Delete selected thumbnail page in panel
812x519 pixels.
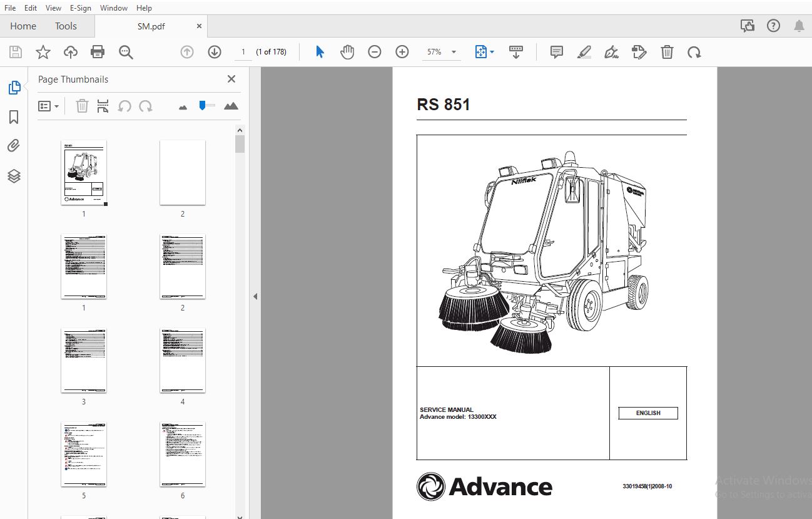(82, 106)
